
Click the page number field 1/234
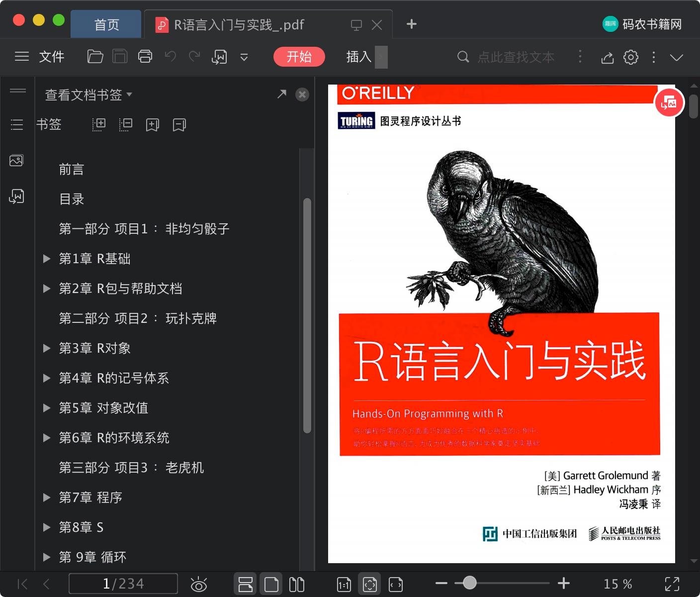click(123, 584)
